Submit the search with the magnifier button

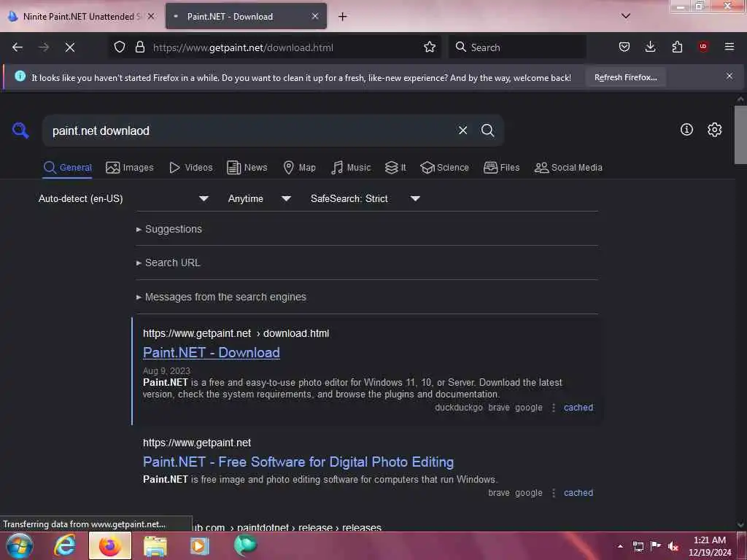(487, 131)
